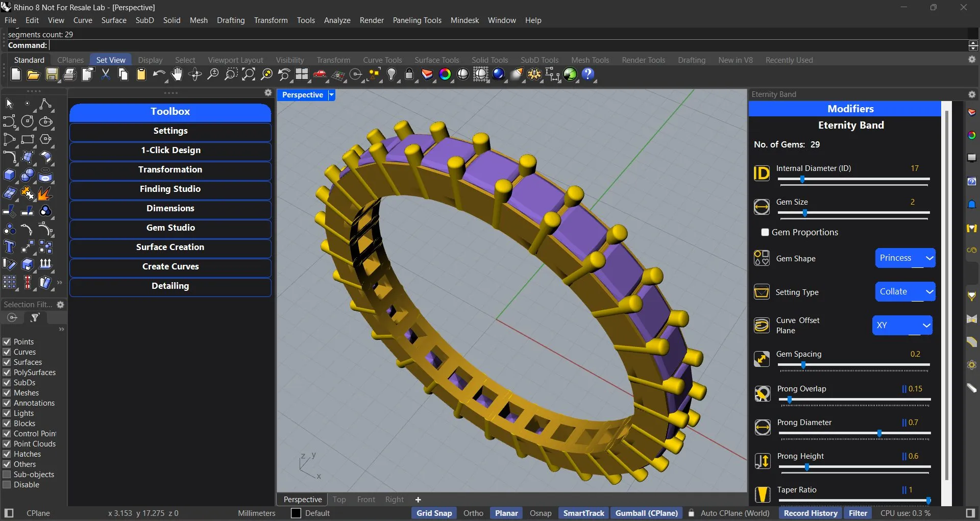The width and height of the screenshot is (980, 521).
Task: Enable the Gem Proportions checkbox
Action: pos(765,232)
